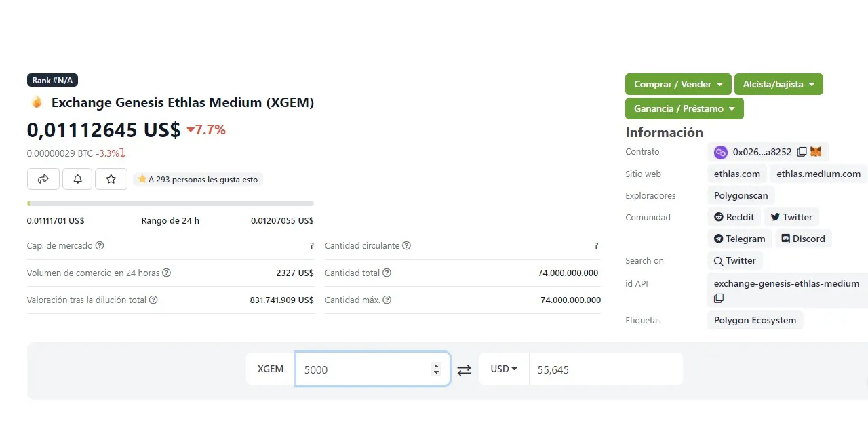Select the Polygon Ecosystem tag

[x=755, y=320]
